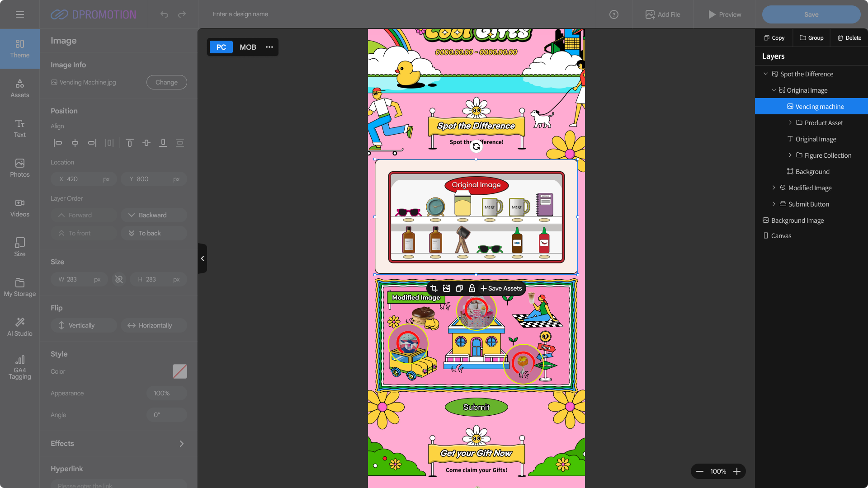Click the help question mark icon
The height and width of the screenshot is (488, 868).
[614, 14]
